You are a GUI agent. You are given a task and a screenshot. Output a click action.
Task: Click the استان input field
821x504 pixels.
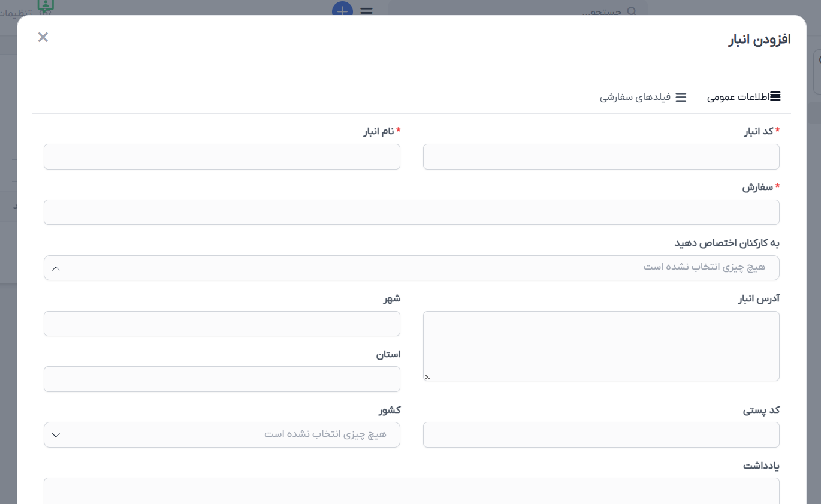pyautogui.click(x=222, y=379)
